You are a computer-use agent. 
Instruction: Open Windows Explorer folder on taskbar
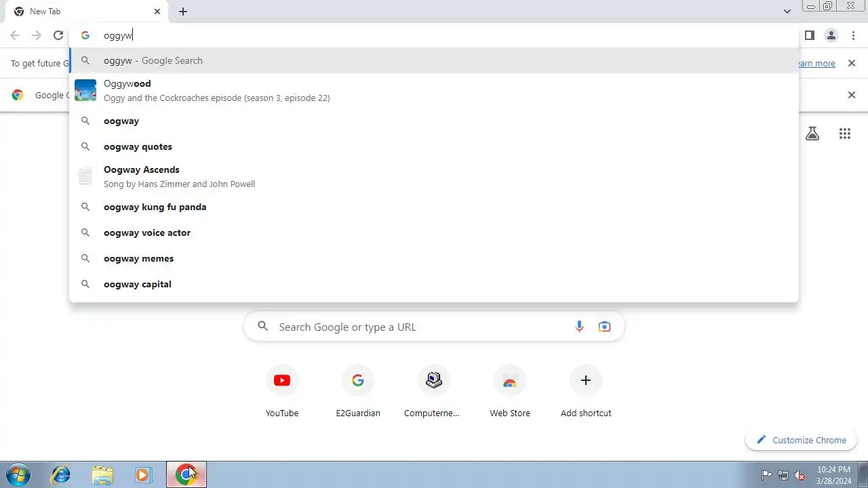102,475
